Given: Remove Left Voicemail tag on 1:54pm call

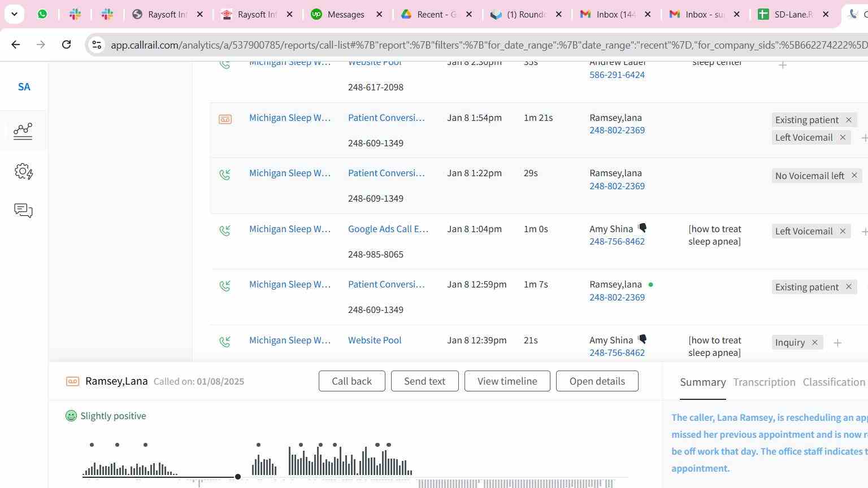Looking at the screenshot, I should tap(843, 137).
